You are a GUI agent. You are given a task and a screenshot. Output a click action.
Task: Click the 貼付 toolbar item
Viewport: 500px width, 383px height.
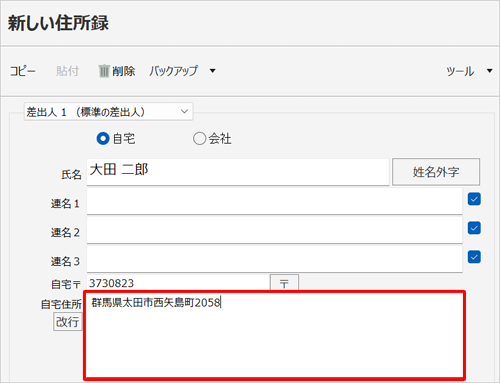pyautogui.click(x=67, y=71)
